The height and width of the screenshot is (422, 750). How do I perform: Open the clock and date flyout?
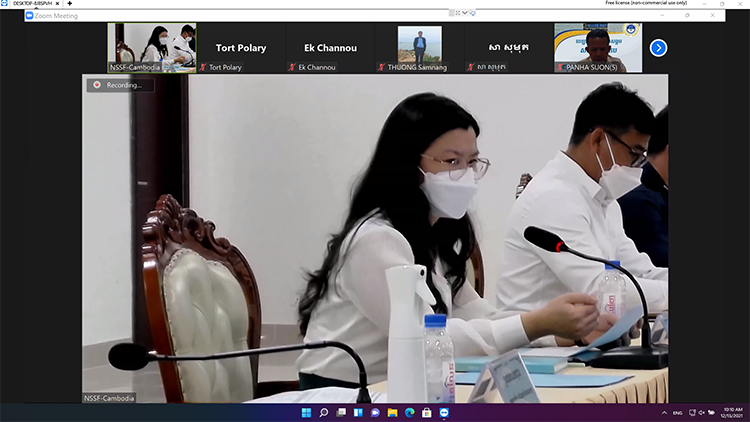point(732,412)
